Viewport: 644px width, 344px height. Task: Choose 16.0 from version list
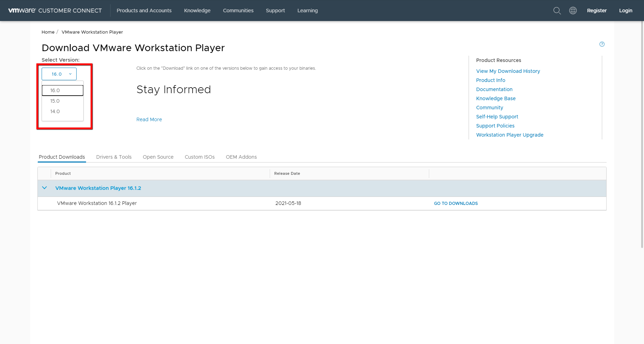point(63,90)
